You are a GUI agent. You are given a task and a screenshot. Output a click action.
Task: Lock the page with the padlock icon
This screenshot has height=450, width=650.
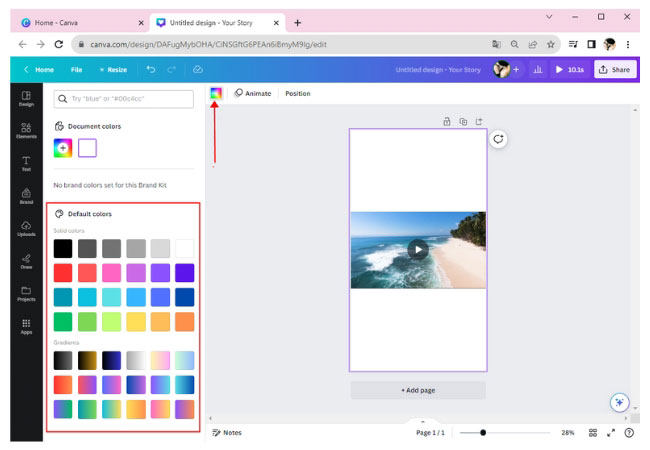pos(447,121)
